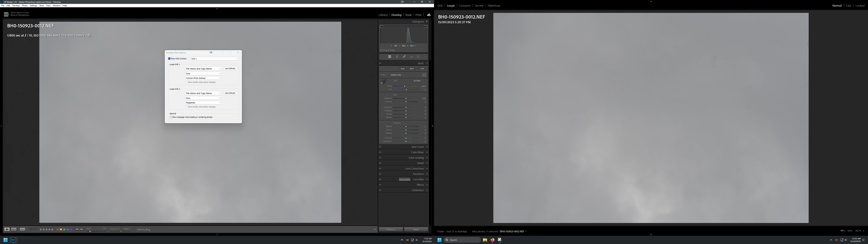
Task: Open the Info 1 overlay dropdown
Action: 215,59
